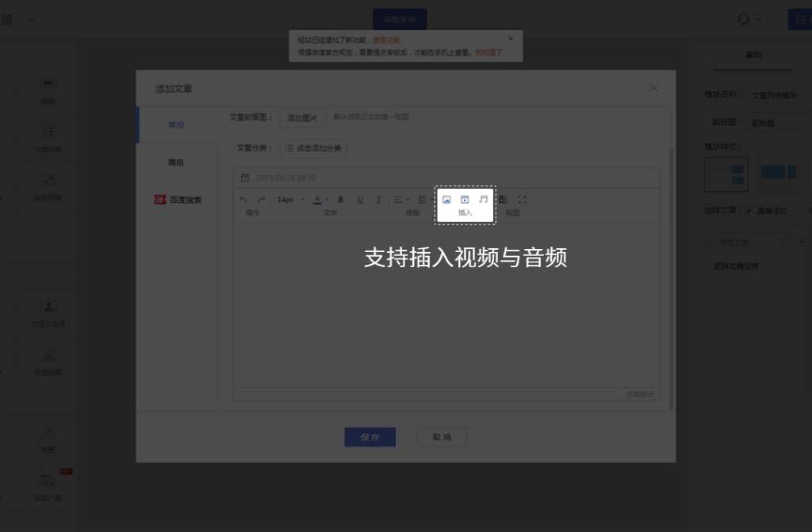Select the image list module in sidebar
The height and width of the screenshot is (532, 812).
(x=48, y=188)
